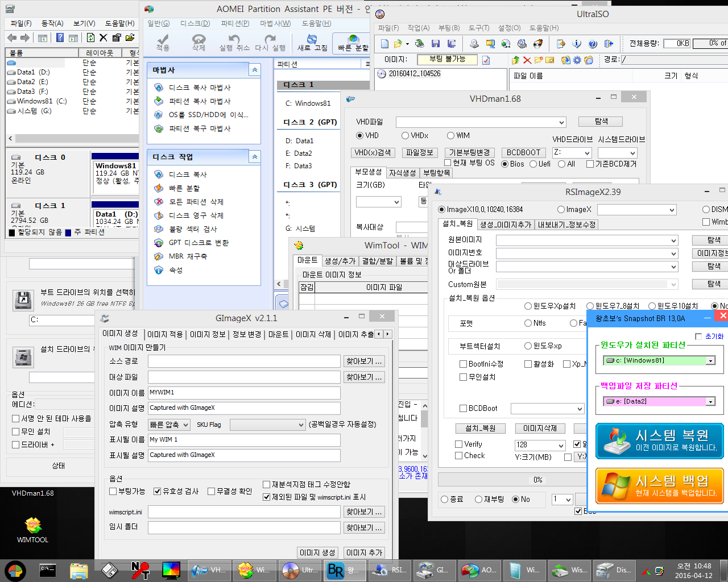Click big 시스템 복원 (system restore) button

[660, 441]
